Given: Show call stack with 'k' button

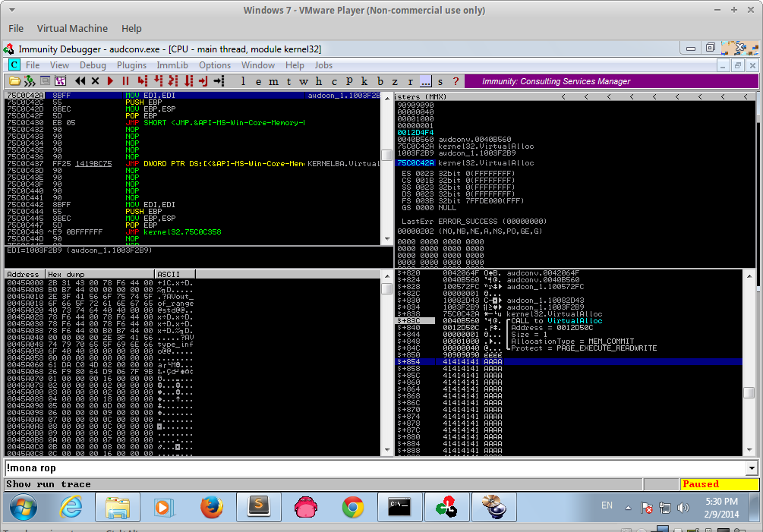Looking at the screenshot, I should click(x=364, y=81).
